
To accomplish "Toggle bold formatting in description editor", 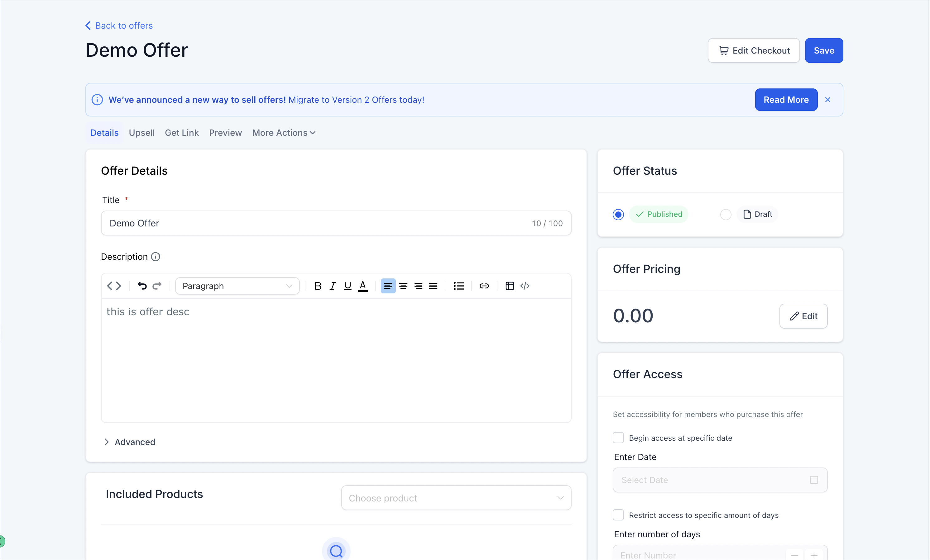I will click(318, 286).
